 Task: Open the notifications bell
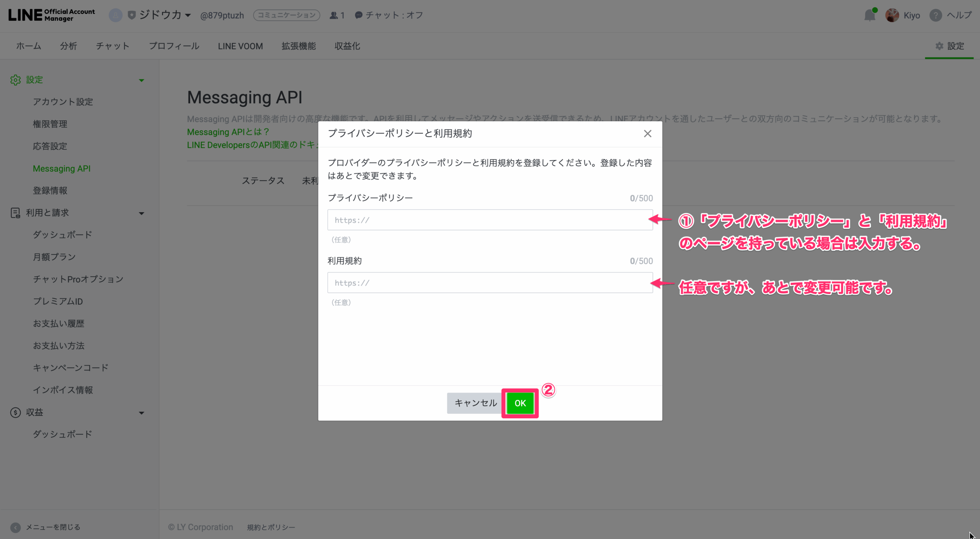[870, 15]
